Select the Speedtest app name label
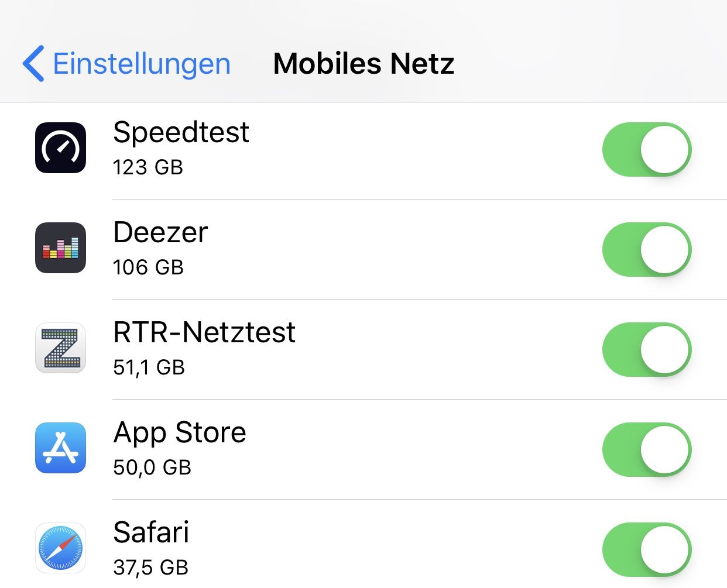 click(181, 132)
